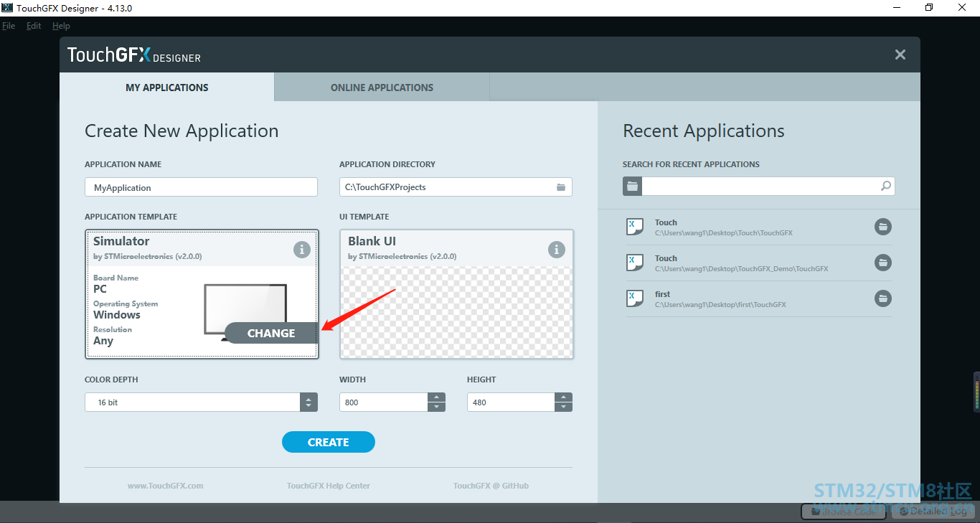Open the www.TouchGFX.com link
Screen dimensions: 980x523
(x=166, y=486)
